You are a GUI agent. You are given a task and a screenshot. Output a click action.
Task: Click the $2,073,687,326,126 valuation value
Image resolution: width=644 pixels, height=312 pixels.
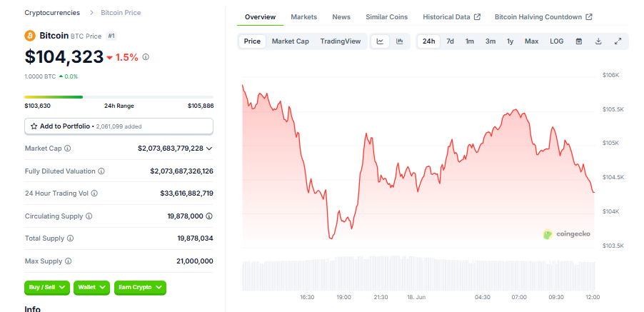181,171
